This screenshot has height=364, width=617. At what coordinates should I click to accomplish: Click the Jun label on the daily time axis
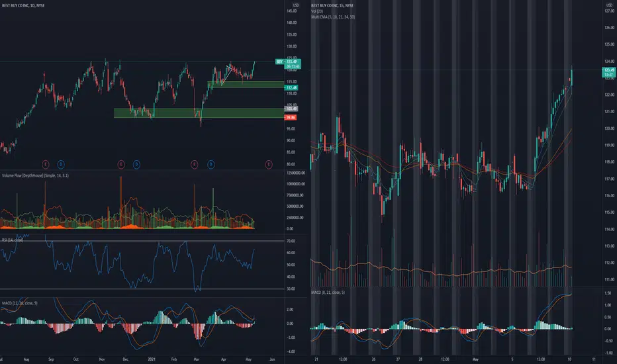pyautogui.click(x=272, y=359)
